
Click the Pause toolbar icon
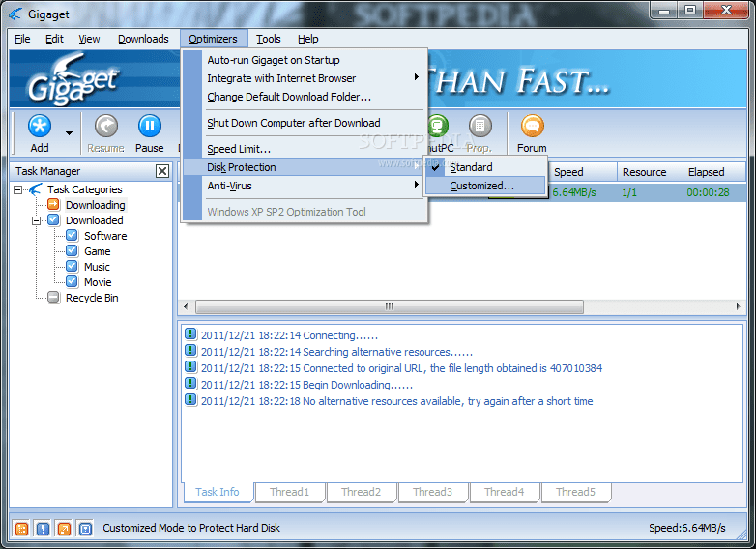150,127
